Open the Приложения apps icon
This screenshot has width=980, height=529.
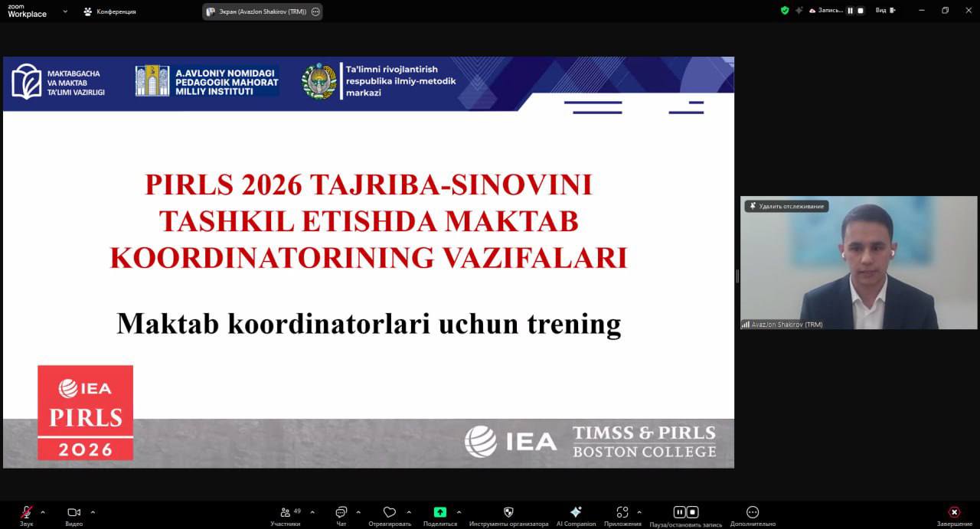click(622, 512)
